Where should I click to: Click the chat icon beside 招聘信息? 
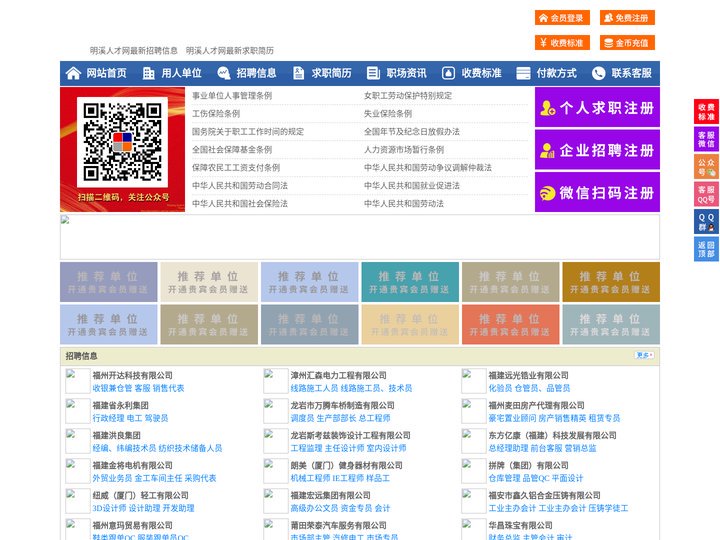coord(223,73)
